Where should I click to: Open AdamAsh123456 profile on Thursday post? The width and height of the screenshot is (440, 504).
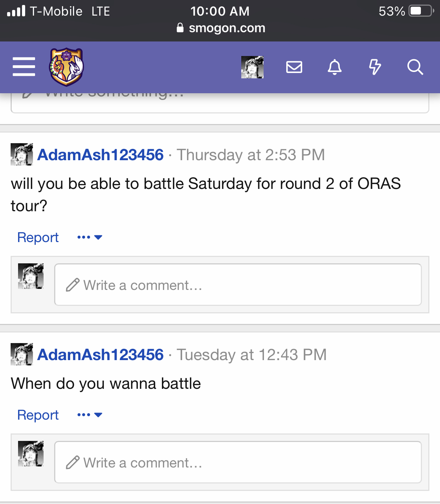(101, 155)
